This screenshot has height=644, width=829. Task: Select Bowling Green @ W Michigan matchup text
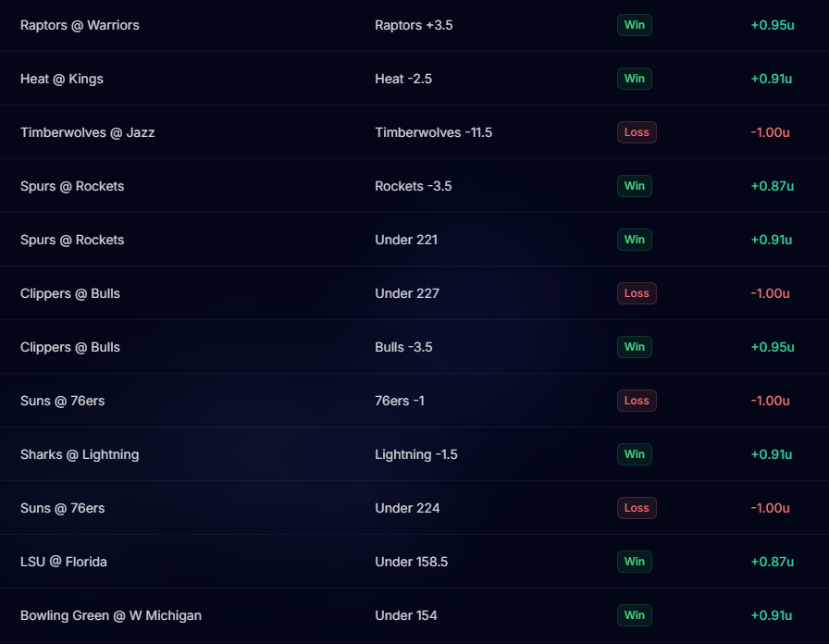point(111,615)
